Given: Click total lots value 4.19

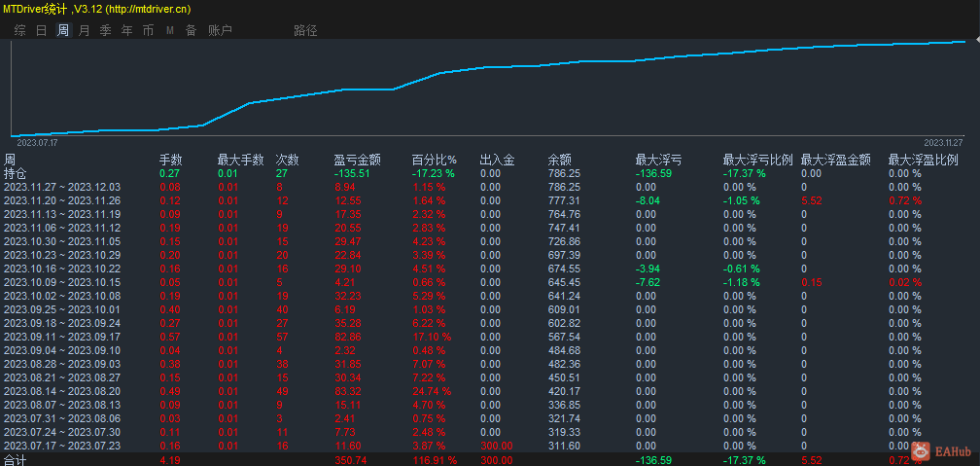Looking at the screenshot, I should click(170, 460).
